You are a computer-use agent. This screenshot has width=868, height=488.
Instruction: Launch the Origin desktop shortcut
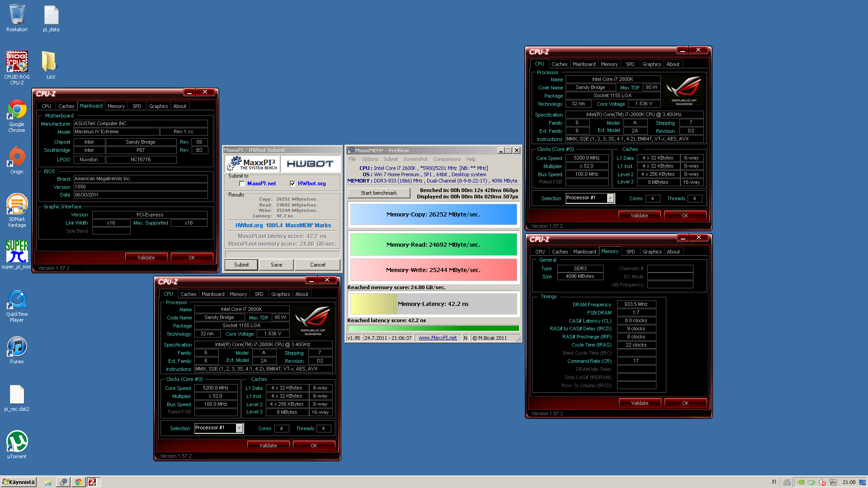point(17,160)
